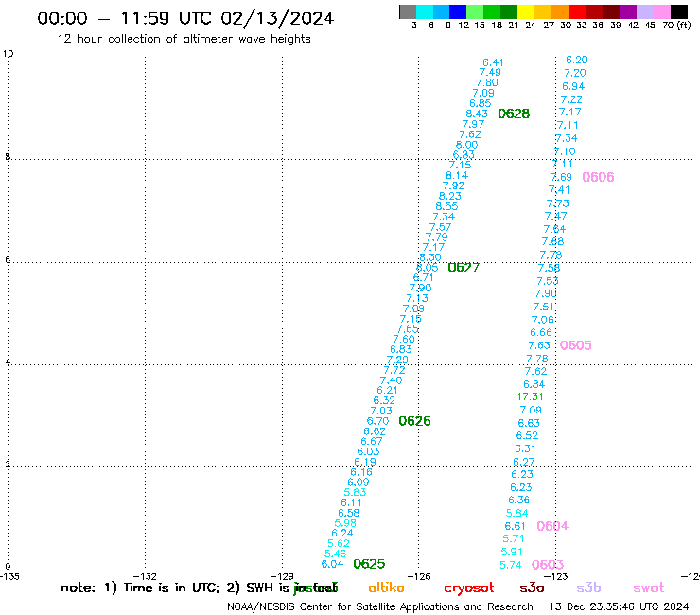Click the '12 hour collection of altimeter wave heights' subtitle
The image size is (700, 615).
tap(184, 39)
